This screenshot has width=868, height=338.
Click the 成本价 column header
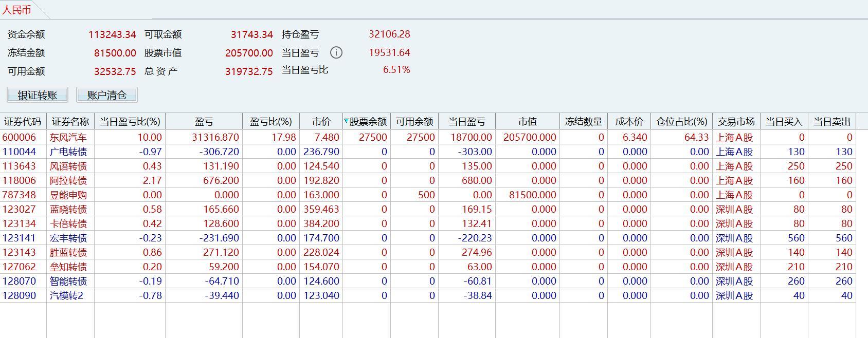[x=629, y=122]
